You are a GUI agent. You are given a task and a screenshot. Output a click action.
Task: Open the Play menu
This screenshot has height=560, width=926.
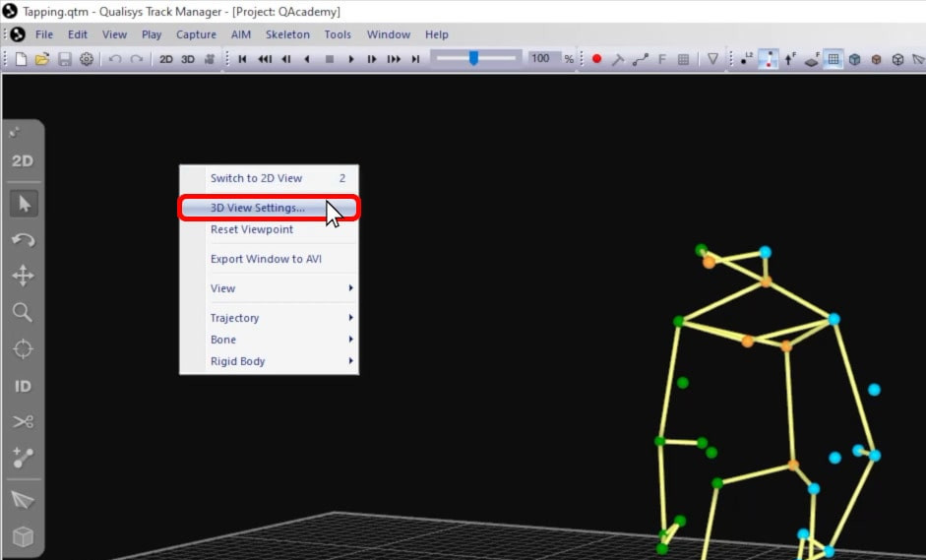tap(152, 34)
